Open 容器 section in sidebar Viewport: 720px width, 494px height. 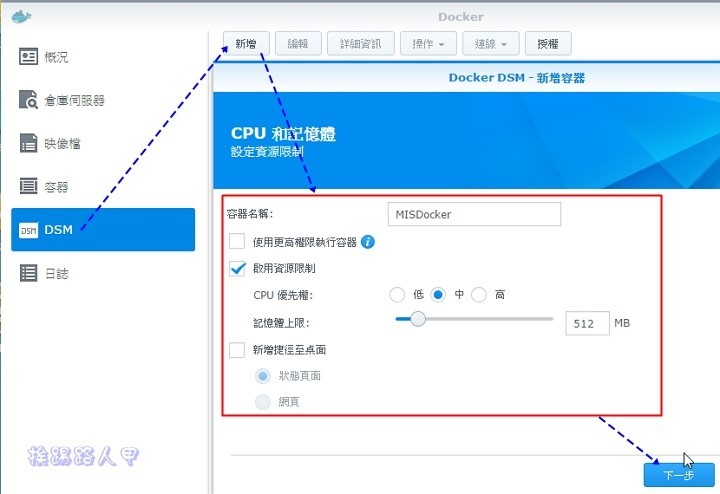[103, 186]
